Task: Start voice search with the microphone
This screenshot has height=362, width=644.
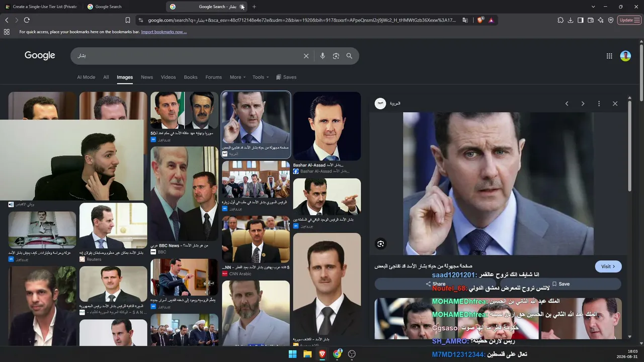Action: pos(323,56)
